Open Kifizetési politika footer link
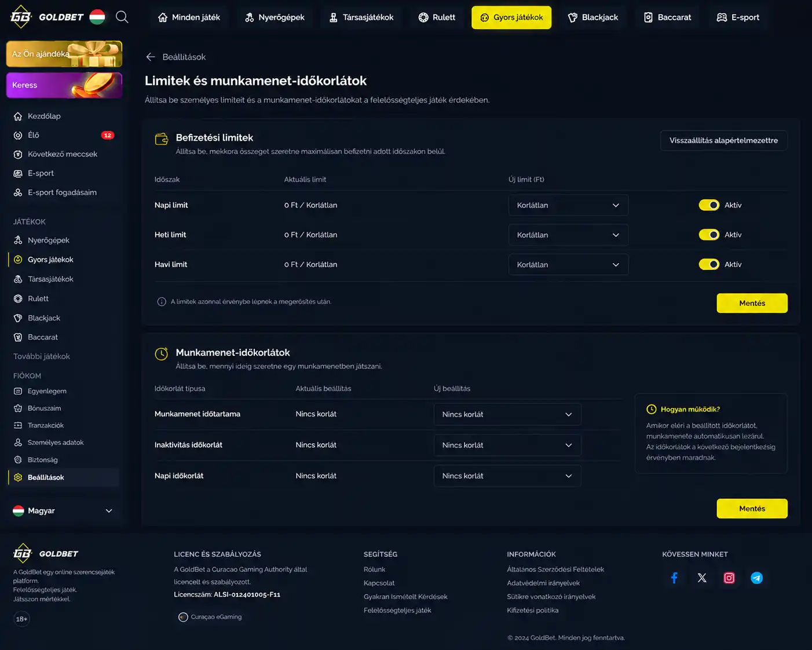 click(533, 610)
